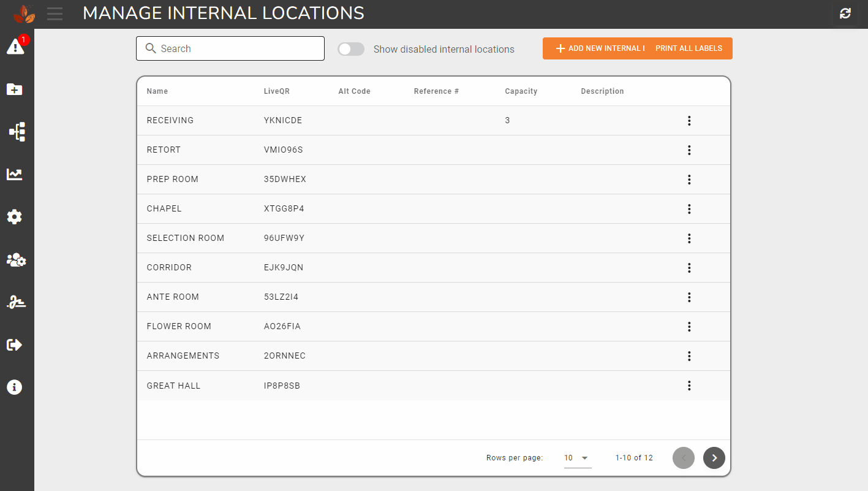
Task: Open settings via the gear icon
Action: pyautogui.click(x=14, y=216)
